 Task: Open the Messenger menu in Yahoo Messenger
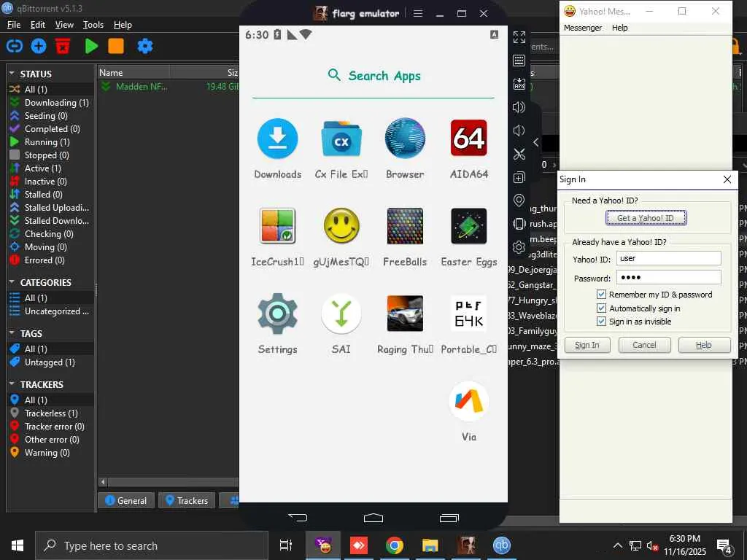(x=583, y=28)
